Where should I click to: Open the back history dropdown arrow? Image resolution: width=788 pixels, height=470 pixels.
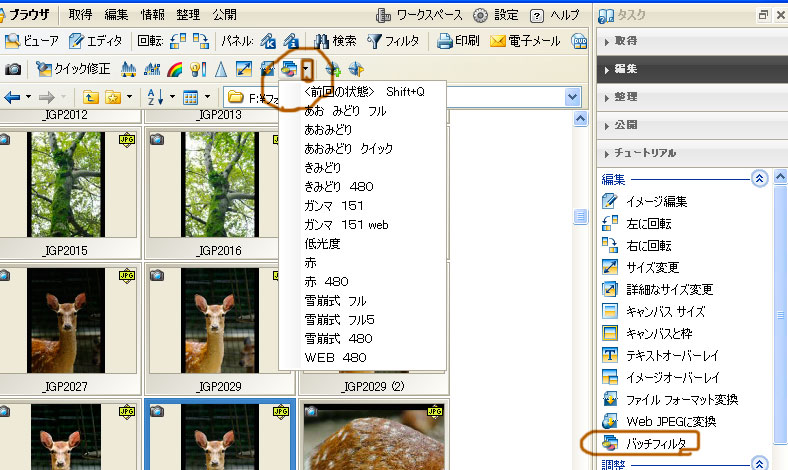[x=29, y=97]
